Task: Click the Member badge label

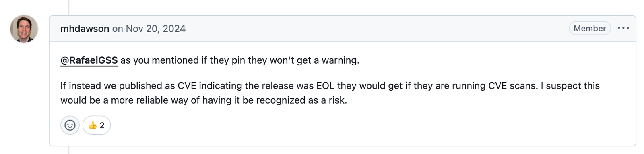Action: pos(590,28)
